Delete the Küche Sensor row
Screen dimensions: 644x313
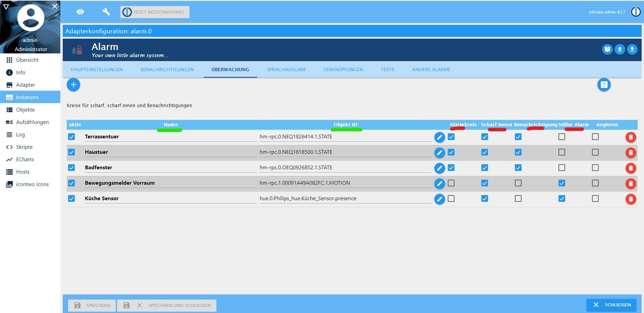pos(631,199)
